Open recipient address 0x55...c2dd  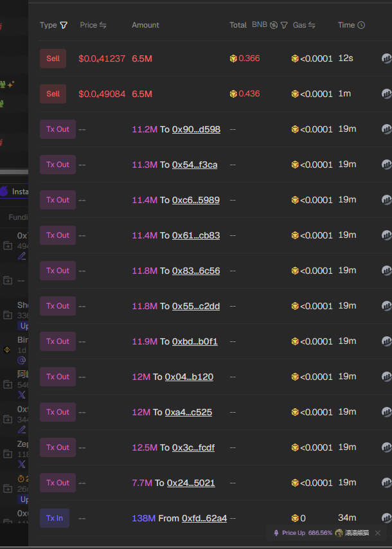tap(195, 306)
